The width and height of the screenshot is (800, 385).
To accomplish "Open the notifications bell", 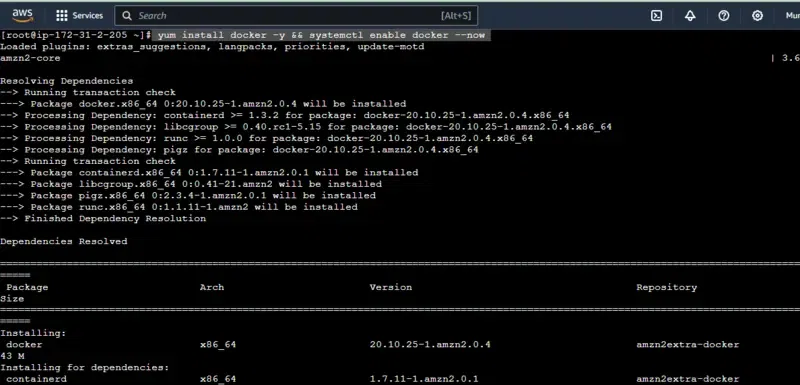I will click(690, 16).
